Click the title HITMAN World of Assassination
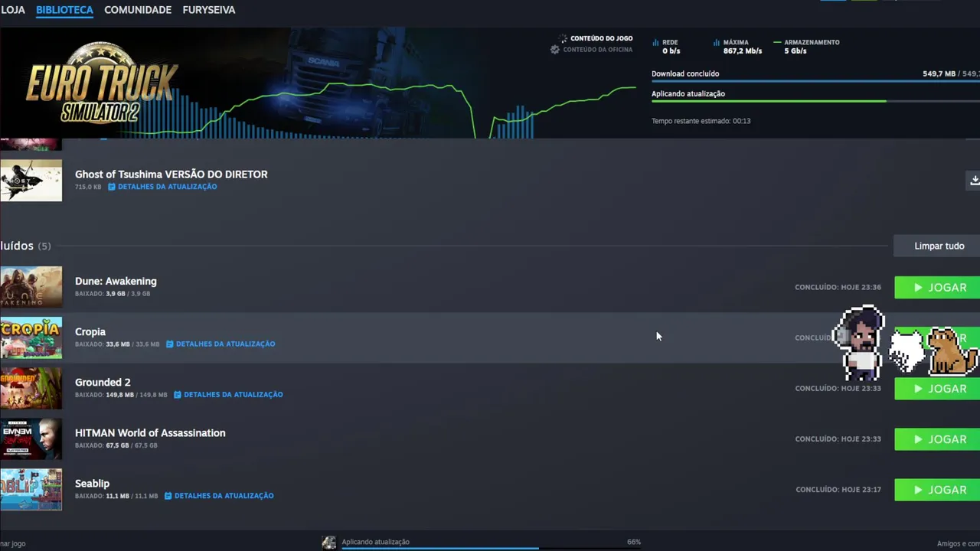Viewport: 980px width, 551px height. pyautogui.click(x=150, y=433)
